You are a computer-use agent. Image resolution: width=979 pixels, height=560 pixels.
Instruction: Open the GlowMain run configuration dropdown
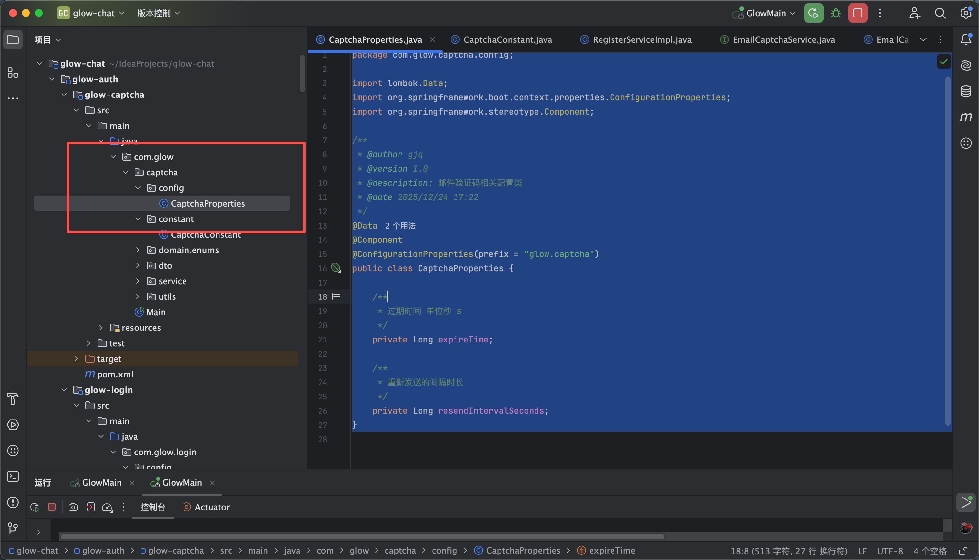(766, 13)
